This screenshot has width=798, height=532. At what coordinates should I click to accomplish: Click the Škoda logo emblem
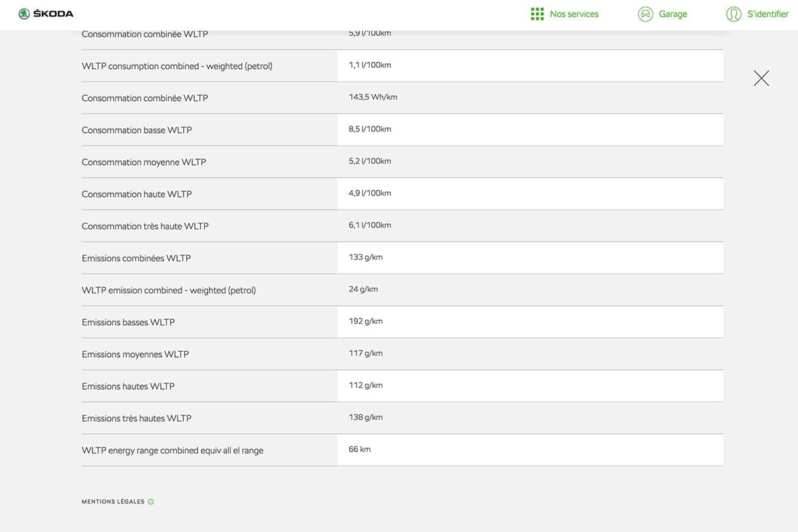[x=24, y=13]
